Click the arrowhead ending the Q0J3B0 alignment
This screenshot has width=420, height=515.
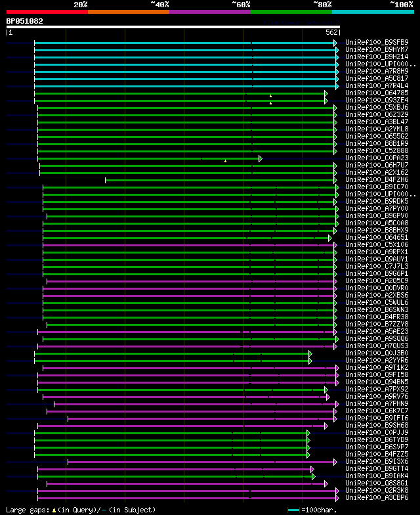tap(310, 353)
